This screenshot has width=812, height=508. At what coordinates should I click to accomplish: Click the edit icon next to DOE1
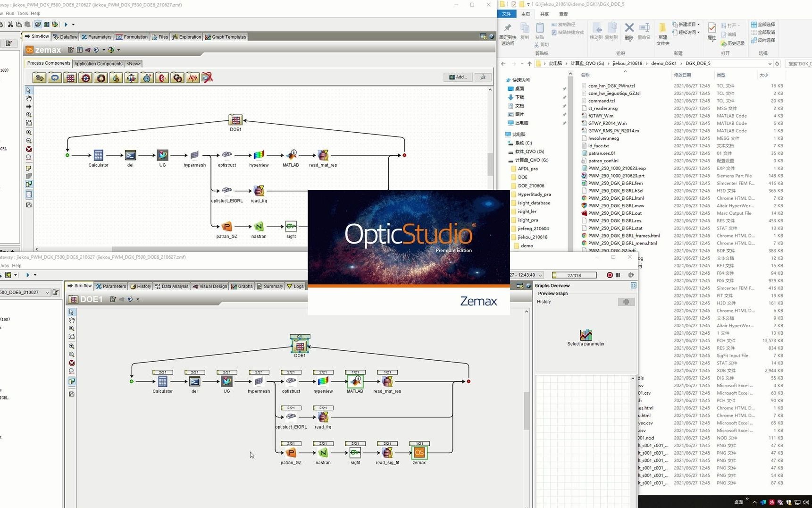(112, 299)
